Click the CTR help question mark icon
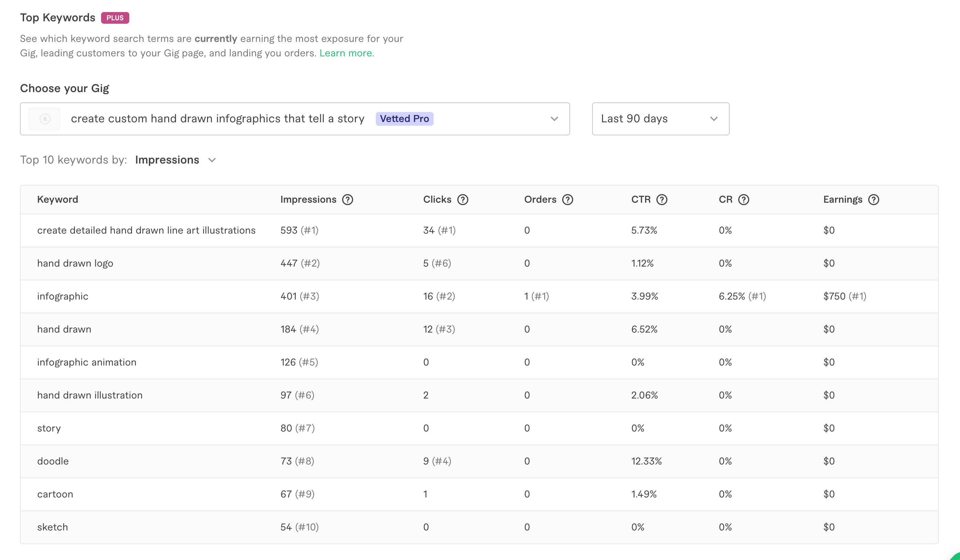The width and height of the screenshot is (960, 560). (x=662, y=200)
